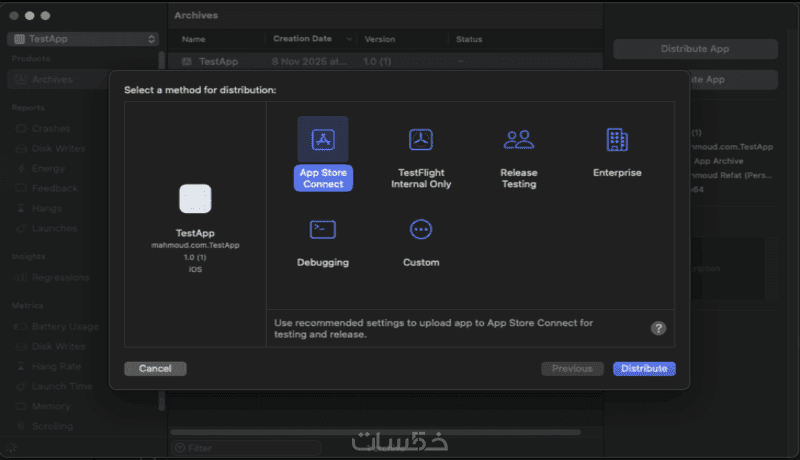Viewport: 800px width, 460px height.
Task: Choose the TestFlight Internal Only icon
Action: coord(421,139)
